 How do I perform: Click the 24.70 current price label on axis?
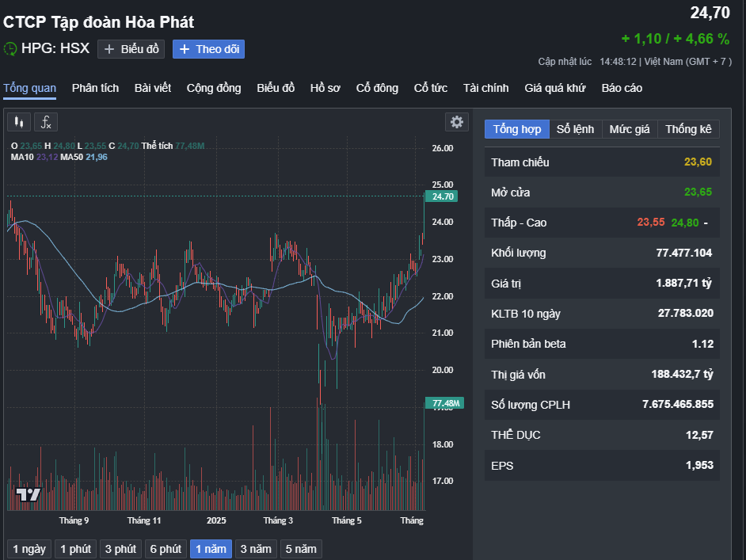(442, 196)
